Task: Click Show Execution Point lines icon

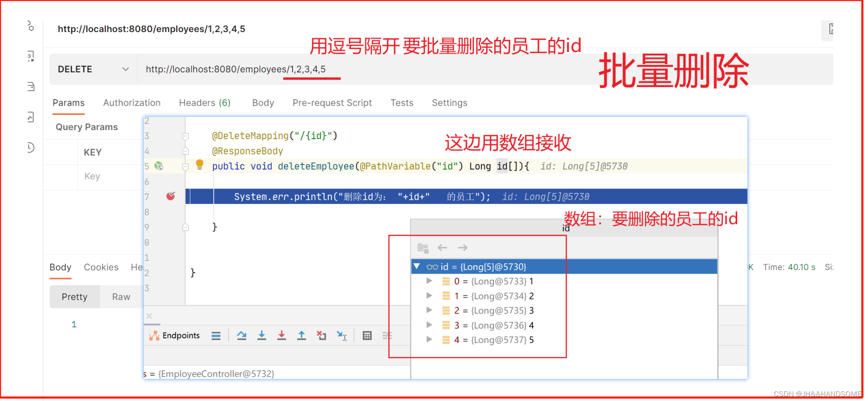Action: click(216, 336)
